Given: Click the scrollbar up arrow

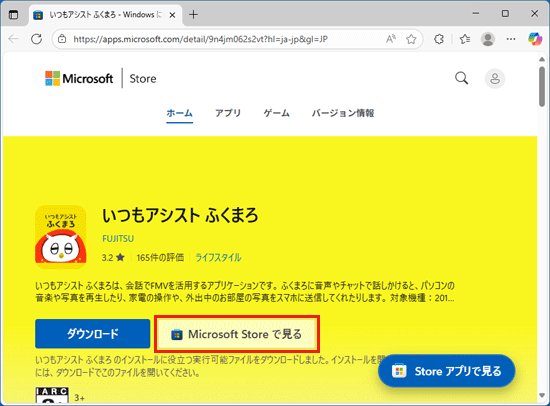Looking at the screenshot, I should point(542,60).
